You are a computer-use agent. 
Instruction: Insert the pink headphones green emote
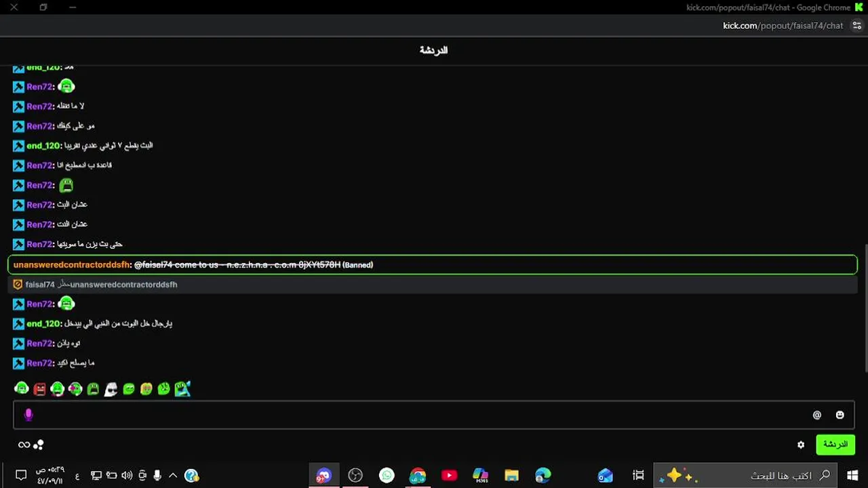pos(75,388)
